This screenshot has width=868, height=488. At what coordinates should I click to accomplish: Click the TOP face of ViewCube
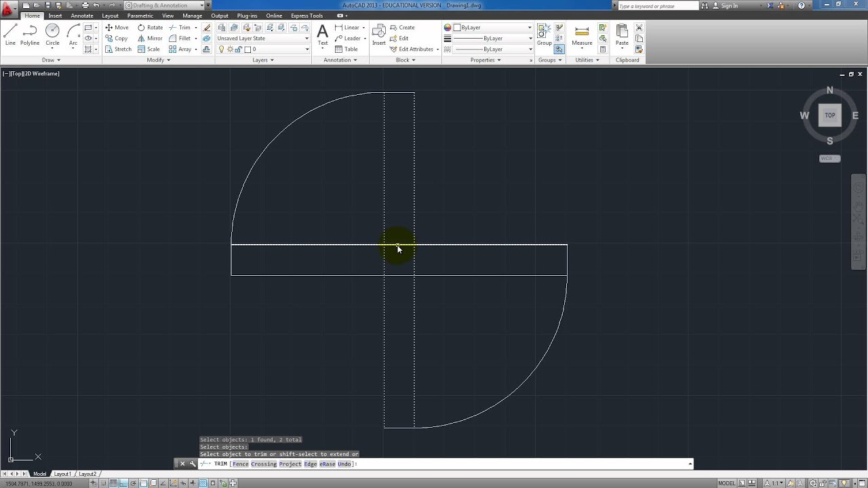[830, 115]
